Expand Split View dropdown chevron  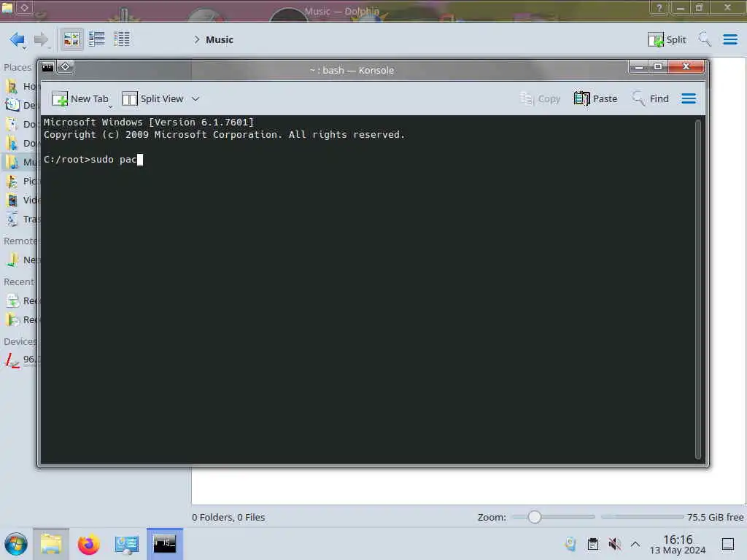click(x=196, y=99)
